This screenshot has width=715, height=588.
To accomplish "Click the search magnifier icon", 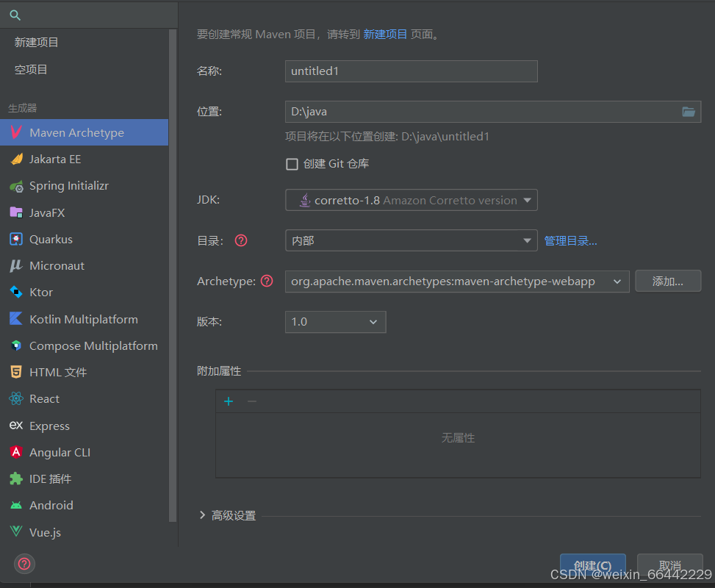I will pos(15,15).
